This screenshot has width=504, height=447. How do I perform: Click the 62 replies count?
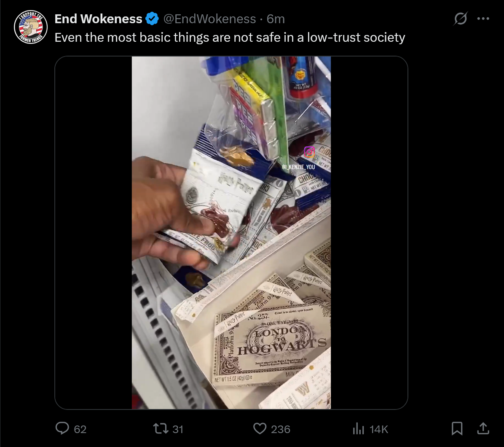click(x=80, y=429)
